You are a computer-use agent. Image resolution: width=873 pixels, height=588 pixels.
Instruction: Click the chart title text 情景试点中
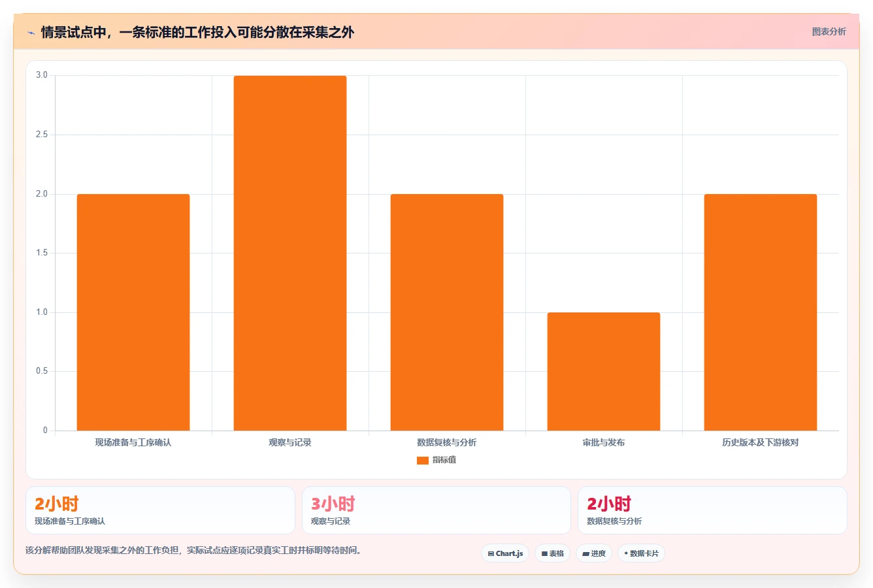(x=74, y=32)
